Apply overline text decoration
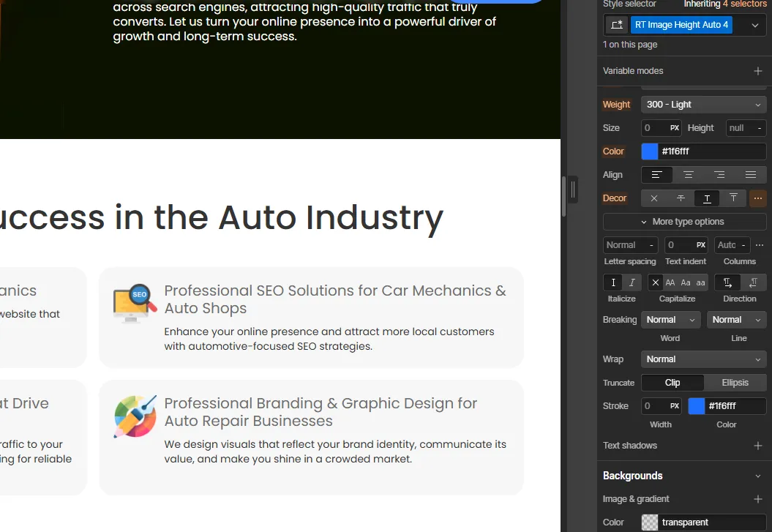 click(x=733, y=198)
